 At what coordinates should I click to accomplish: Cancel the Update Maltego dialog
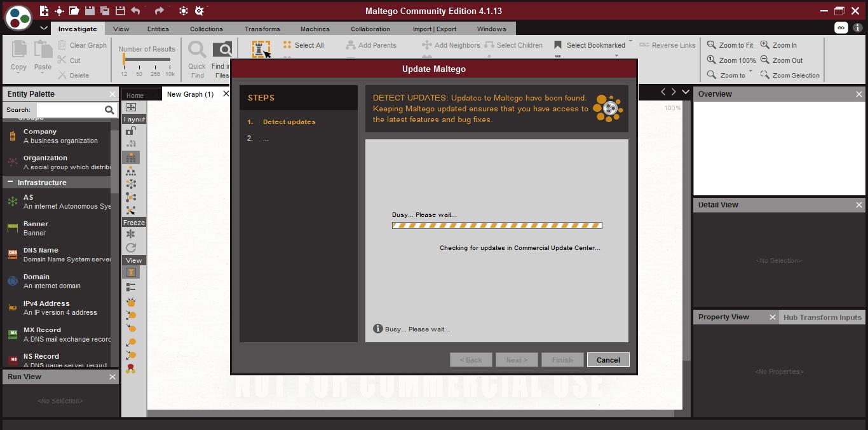coord(608,360)
